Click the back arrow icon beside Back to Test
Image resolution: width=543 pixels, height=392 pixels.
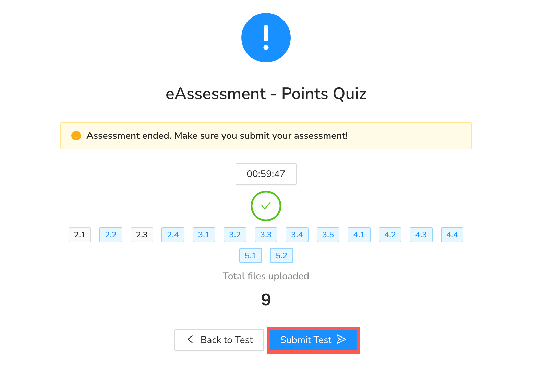pos(190,340)
